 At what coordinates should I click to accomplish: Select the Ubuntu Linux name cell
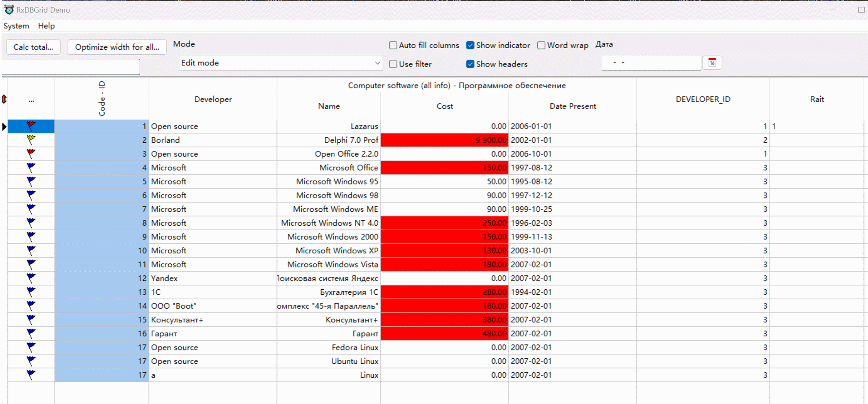click(x=329, y=361)
